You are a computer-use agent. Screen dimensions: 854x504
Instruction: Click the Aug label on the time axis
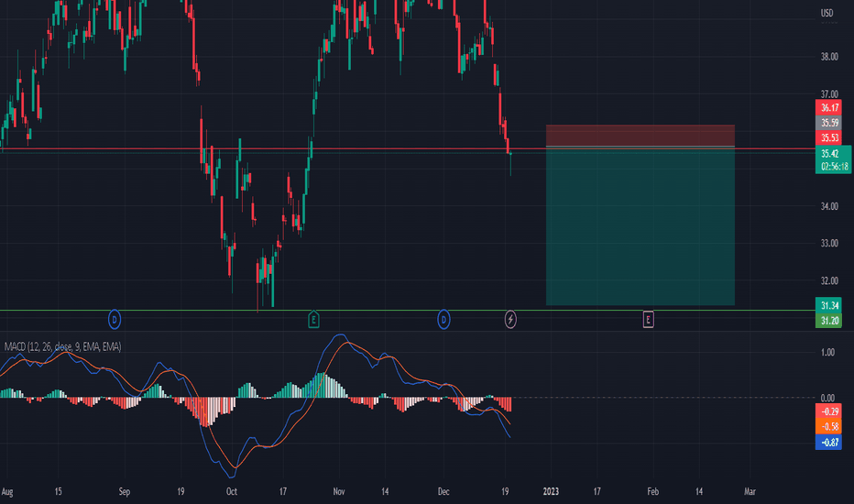[7, 491]
